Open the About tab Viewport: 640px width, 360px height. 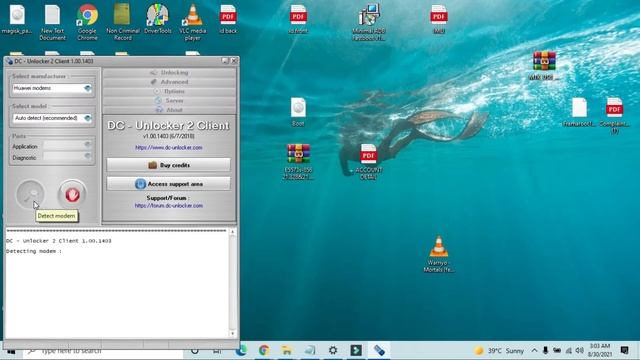169,110
